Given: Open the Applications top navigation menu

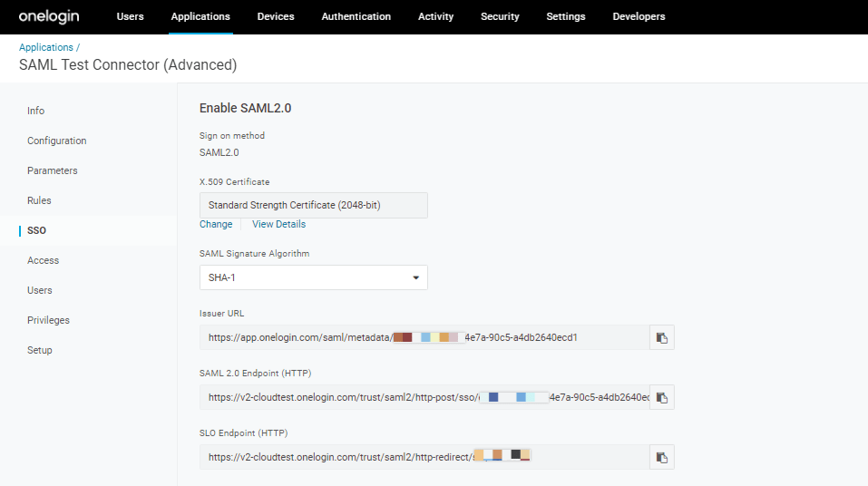Looking at the screenshot, I should pyautogui.click(x=200, y=16).
